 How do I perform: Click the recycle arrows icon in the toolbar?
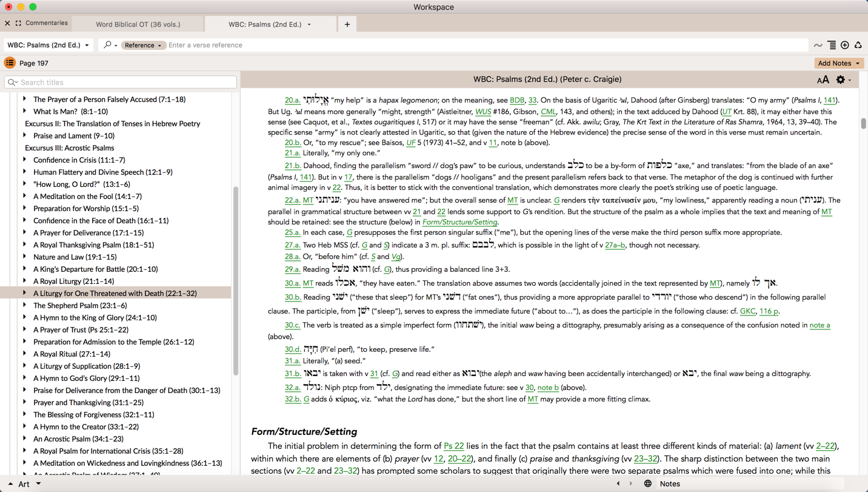pos(858,45)
